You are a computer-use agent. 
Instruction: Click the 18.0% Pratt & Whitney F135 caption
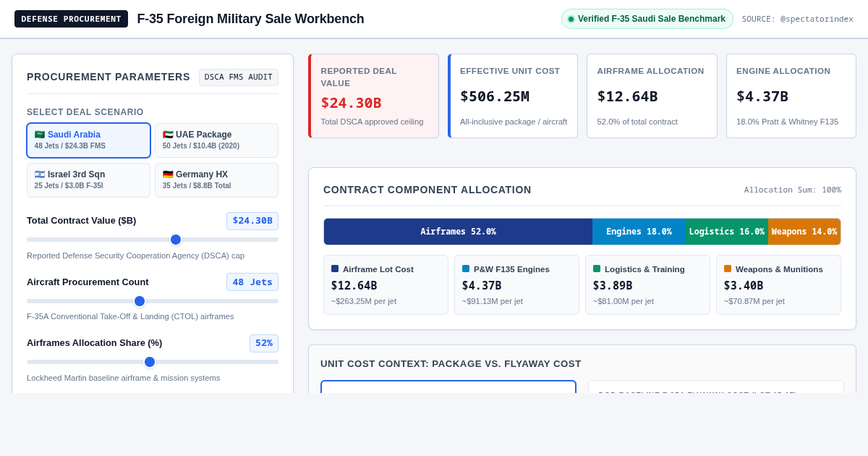(787, 122)
